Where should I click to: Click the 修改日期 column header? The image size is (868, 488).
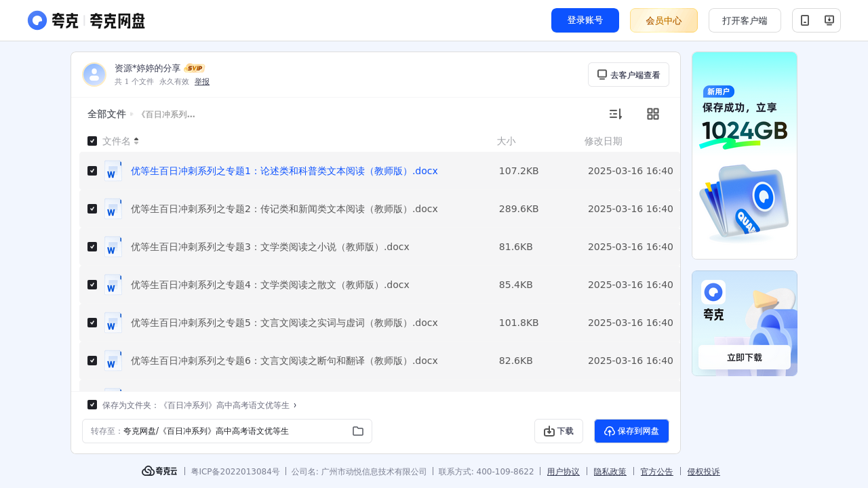604,141
